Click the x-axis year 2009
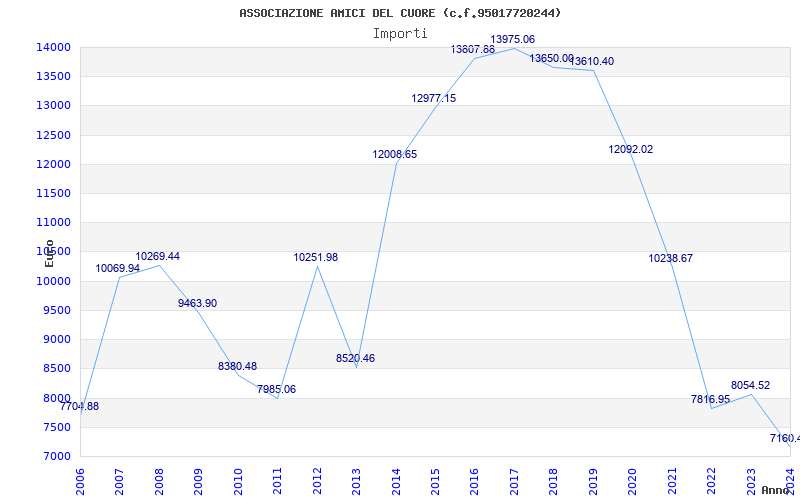 [198, 482]
